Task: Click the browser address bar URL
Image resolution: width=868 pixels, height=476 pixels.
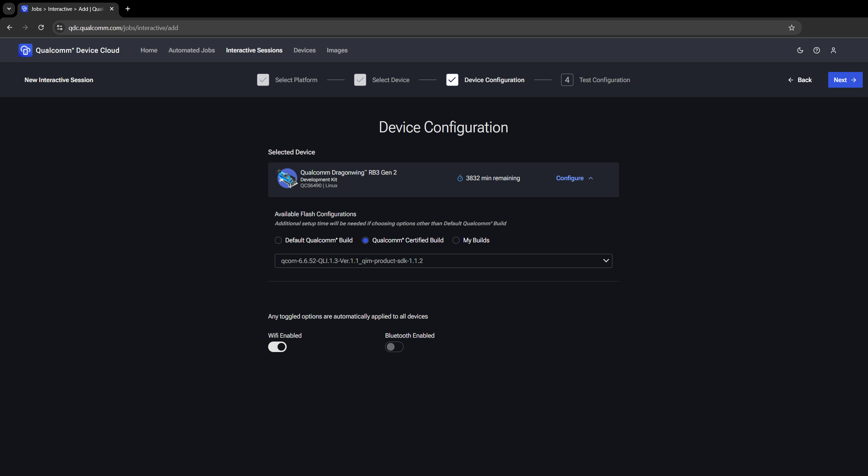Action: tap(123, 28)
